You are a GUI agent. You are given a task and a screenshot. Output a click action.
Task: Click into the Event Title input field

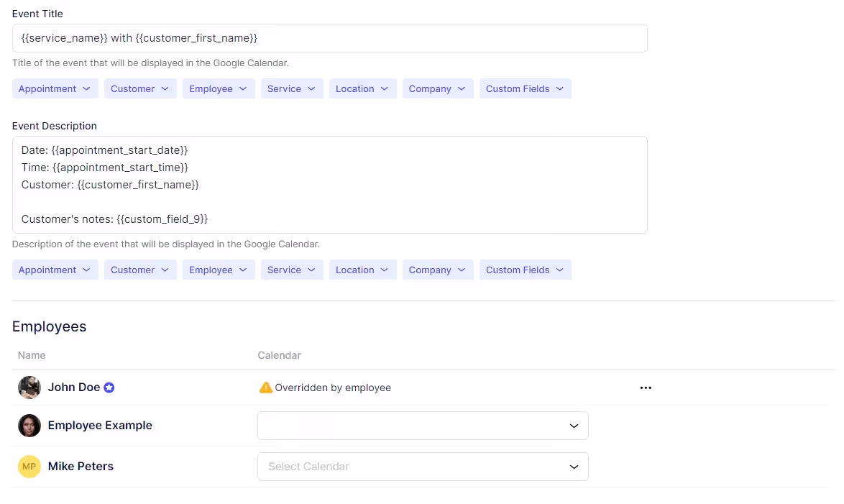coord(329,38)
